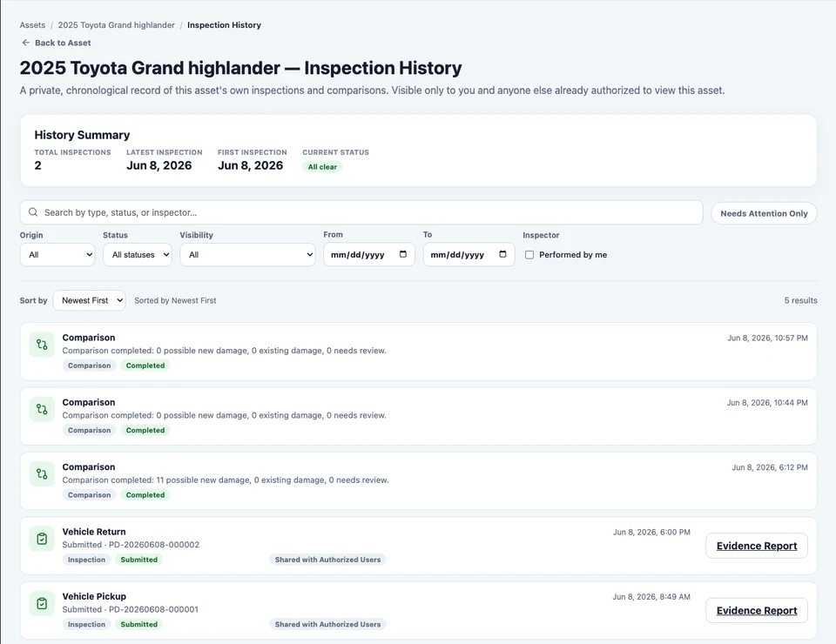Viewport: 836px width, 644px height.
Task: Click the back arrow icon beside Back to Asset
Action: point(25,43)
